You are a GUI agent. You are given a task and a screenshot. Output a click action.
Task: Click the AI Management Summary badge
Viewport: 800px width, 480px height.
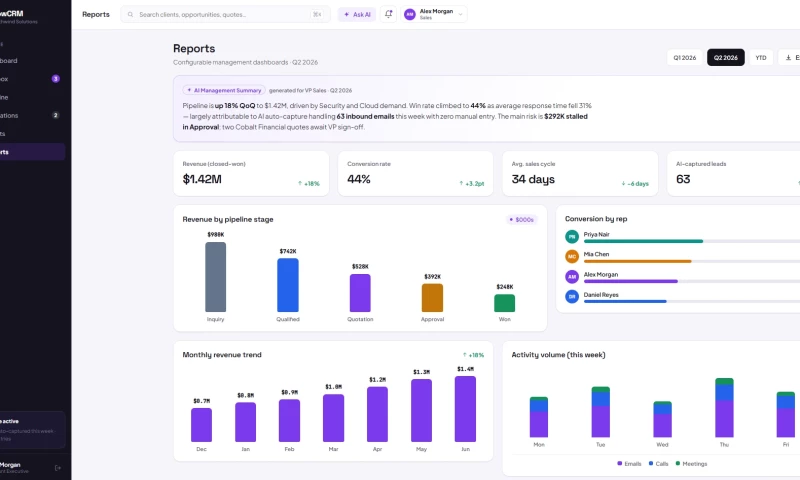point(224,90)
